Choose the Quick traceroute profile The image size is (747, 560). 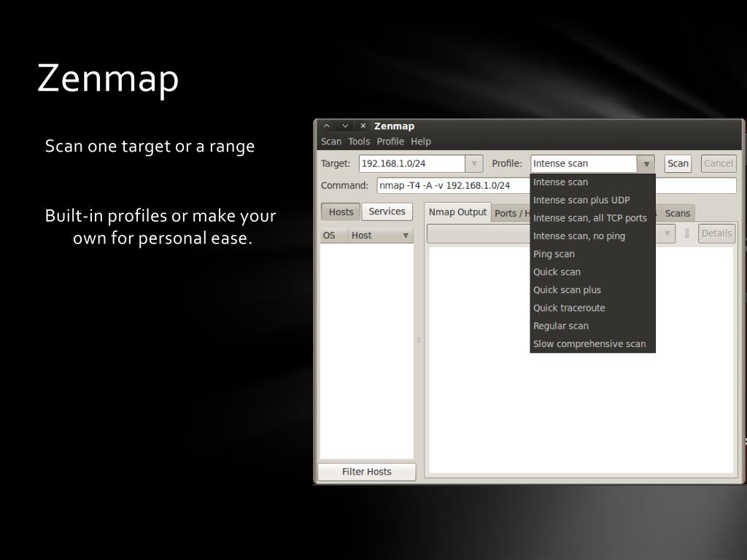coord(592,308)
